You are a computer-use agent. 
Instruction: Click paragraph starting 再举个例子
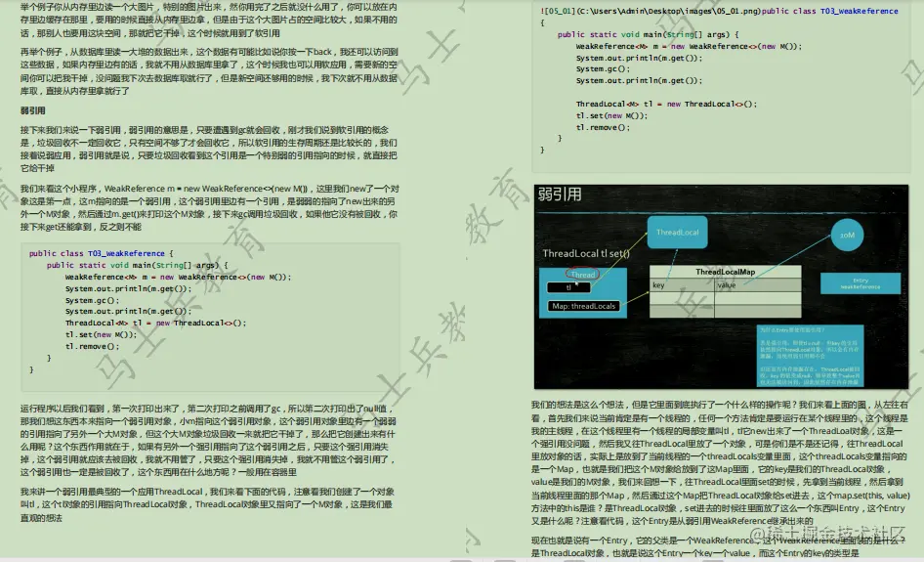209,71
